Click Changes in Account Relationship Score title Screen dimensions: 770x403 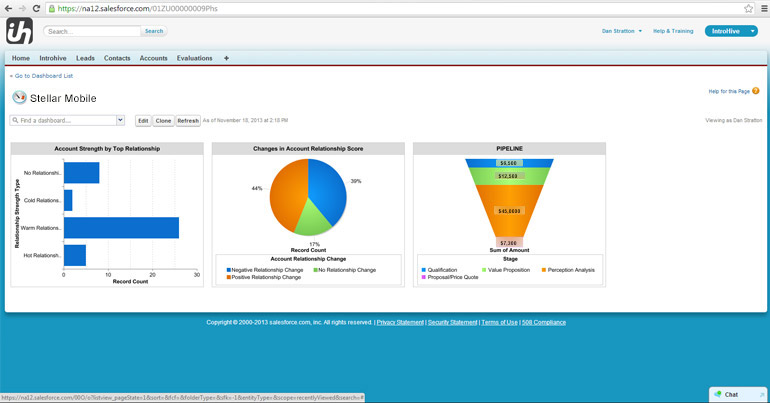pos(308,148)
